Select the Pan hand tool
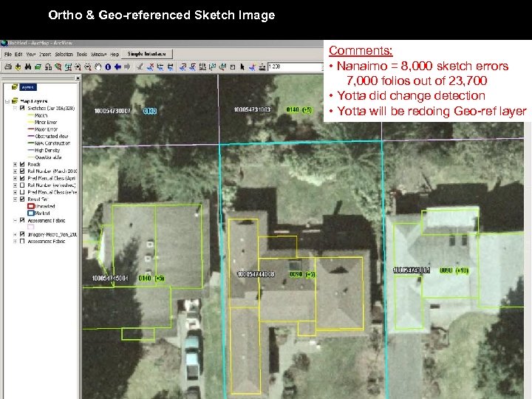532x399 pixels. click(x=98, y=66)
